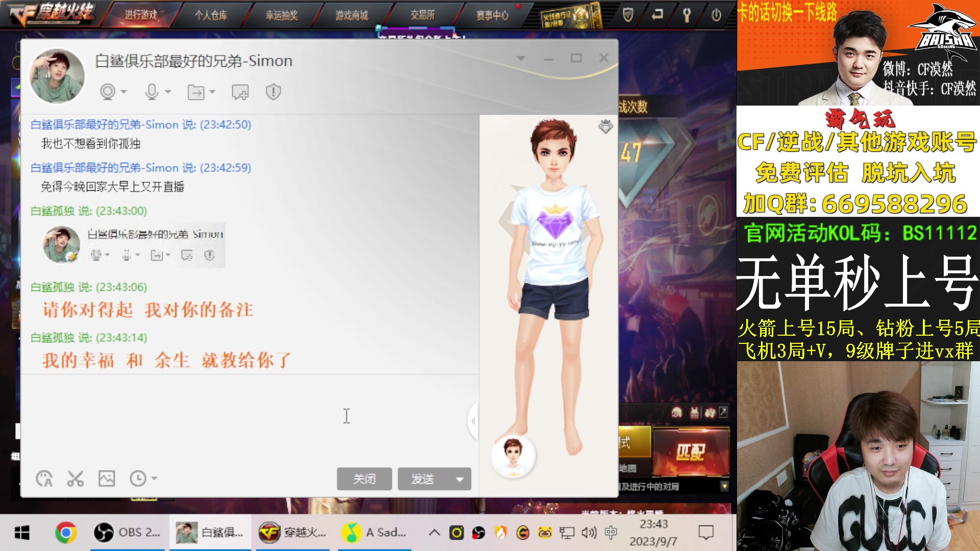Toggle the 中 input method indicator

(x=610, y=533)
